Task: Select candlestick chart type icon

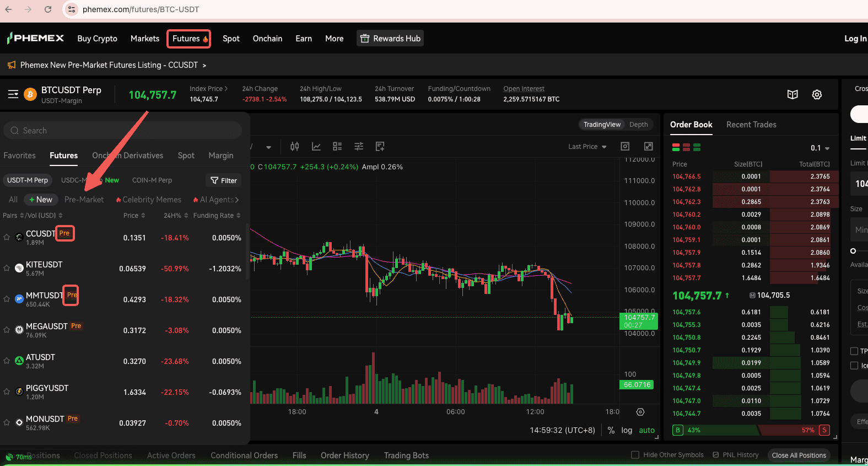Action: (295, 146)
